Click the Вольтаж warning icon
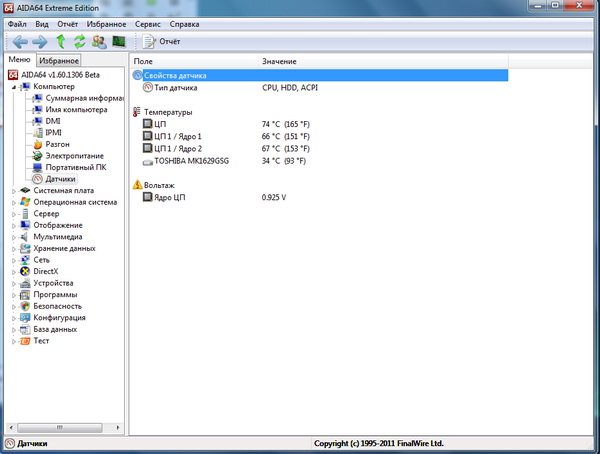The height and width of the screenshot is (454, 600). click(x=137, y=185)
